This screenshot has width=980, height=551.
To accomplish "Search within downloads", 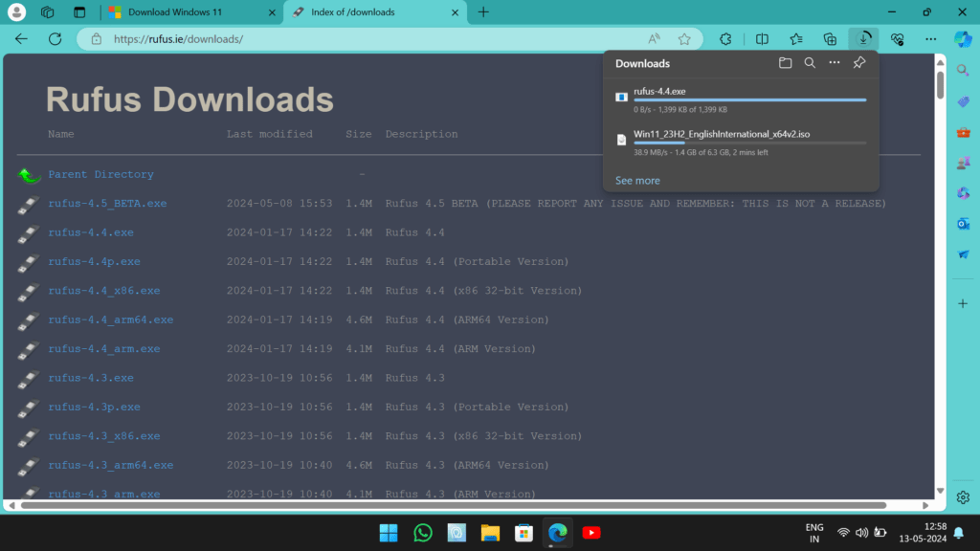I will click(x=810, y=62).
